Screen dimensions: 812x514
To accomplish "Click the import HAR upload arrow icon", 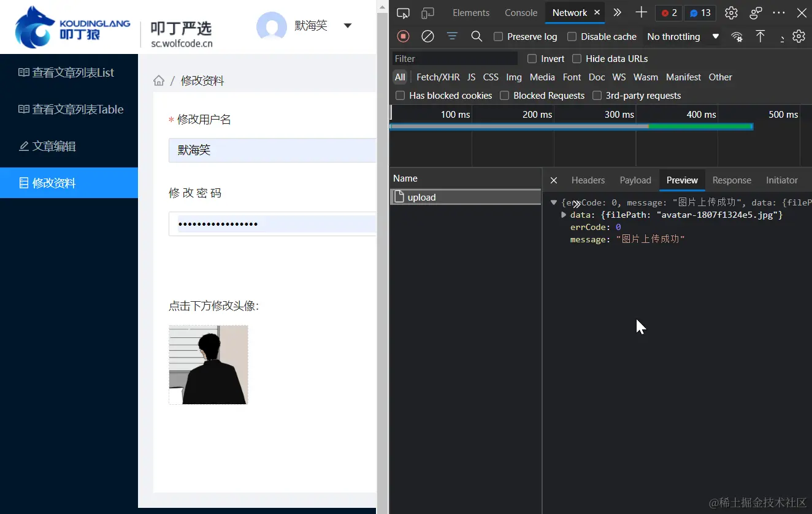I will point(760,36).
